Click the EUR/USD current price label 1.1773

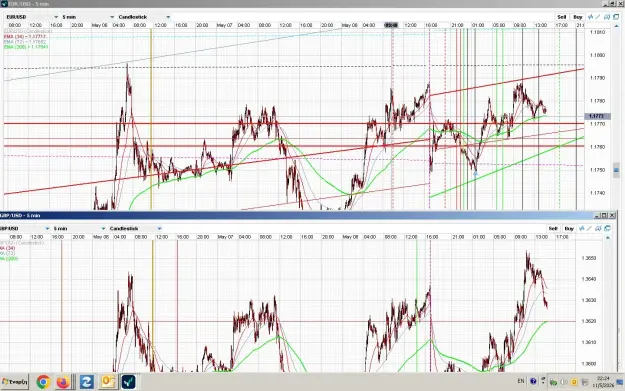[x=597, y=116]
